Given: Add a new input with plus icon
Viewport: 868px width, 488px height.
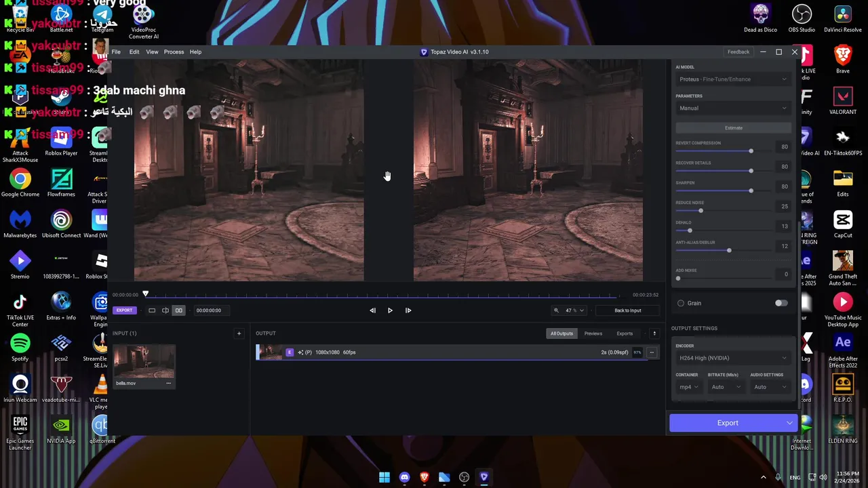Looking at the screenshot, I should [239, 333].
